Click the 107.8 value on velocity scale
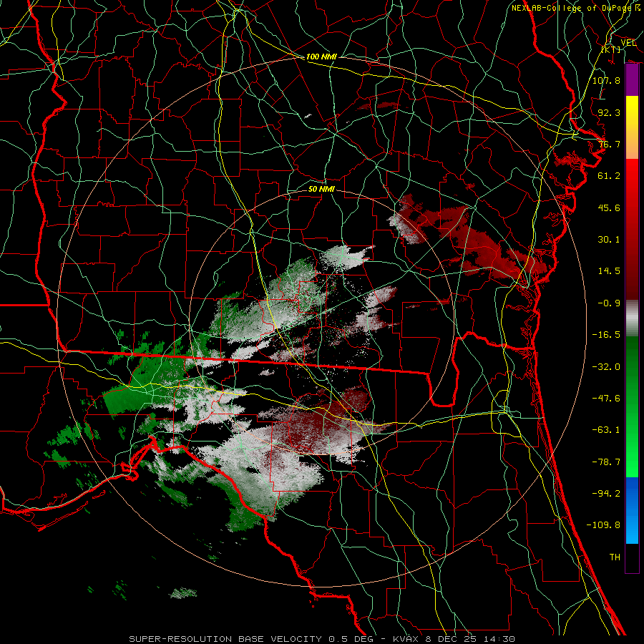Screen dimensions: 644x644 tap(606, 80)
